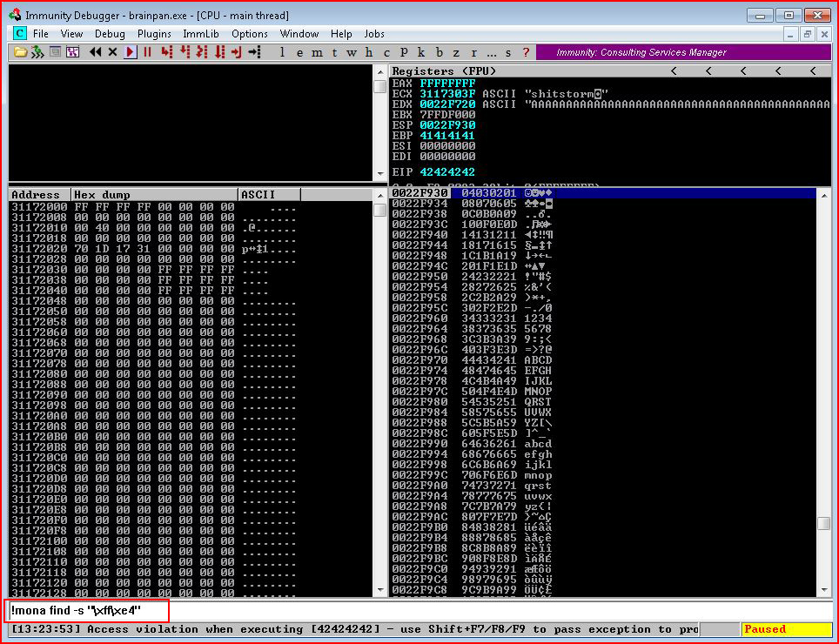
Task: Open the Plugins menu
Action: click(154, 34)
